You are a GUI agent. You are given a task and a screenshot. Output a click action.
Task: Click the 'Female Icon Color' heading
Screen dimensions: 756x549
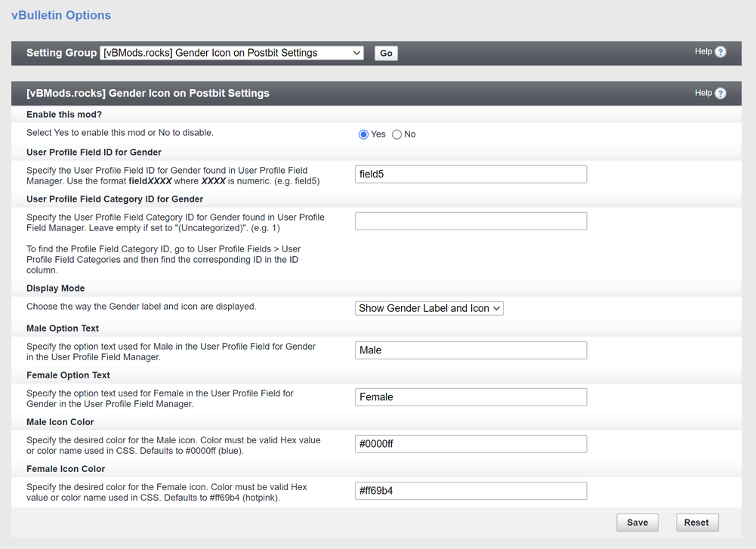(x=66, y=469)
